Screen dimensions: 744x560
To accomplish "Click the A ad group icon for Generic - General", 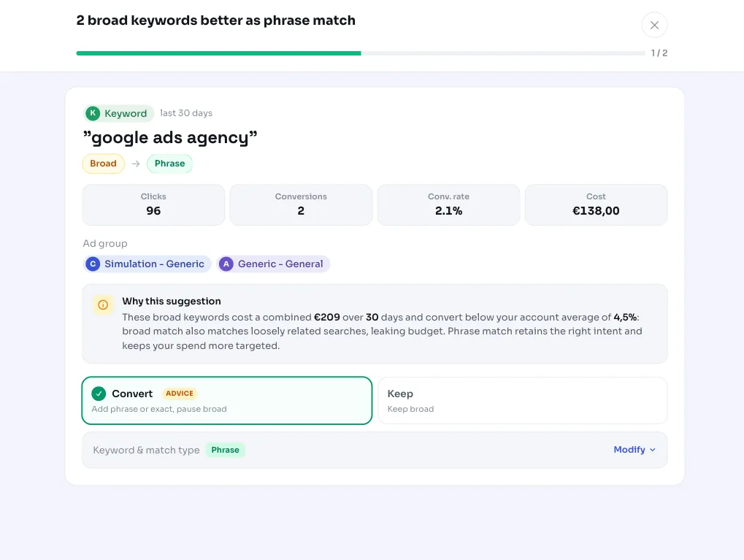I will click(226, 264).
